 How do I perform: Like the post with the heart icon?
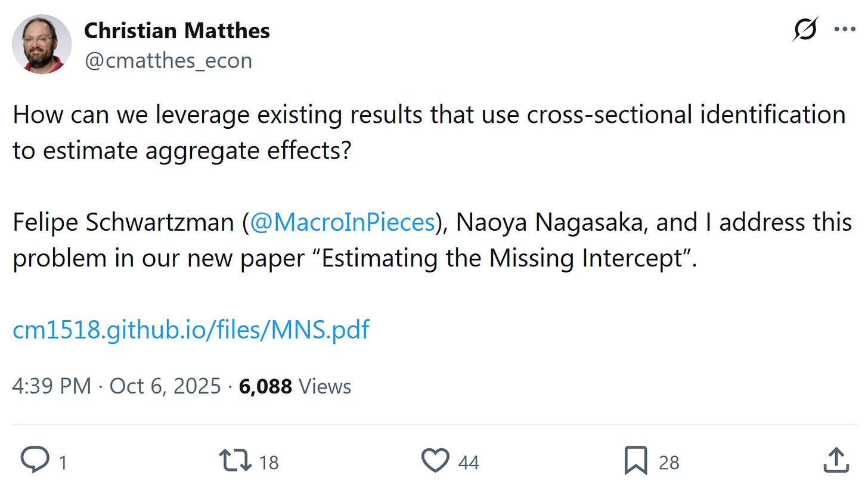(x=435, y=461)
